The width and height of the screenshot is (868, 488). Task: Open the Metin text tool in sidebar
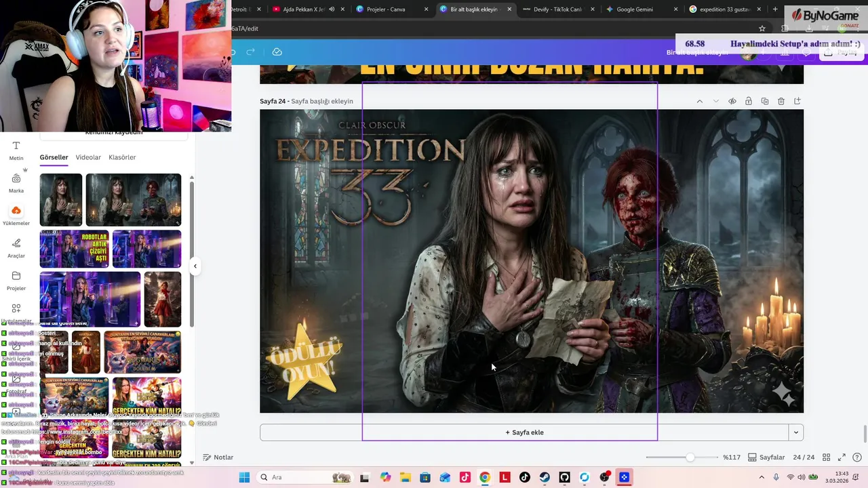[16, 150]
